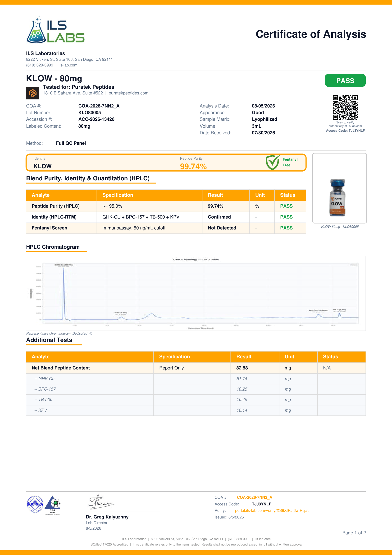
Task: Click the HPLC chromatogram chart
Action: click(x=196, y=293)
